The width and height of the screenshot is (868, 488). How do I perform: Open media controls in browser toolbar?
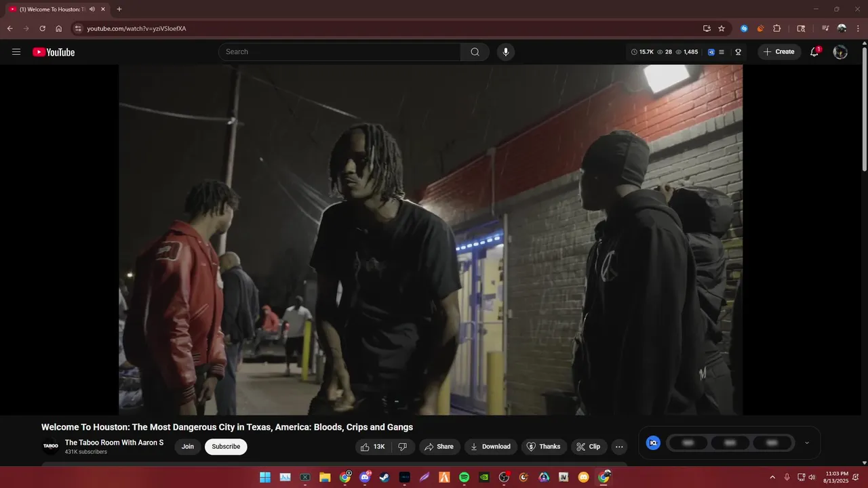tap(825, 28)
